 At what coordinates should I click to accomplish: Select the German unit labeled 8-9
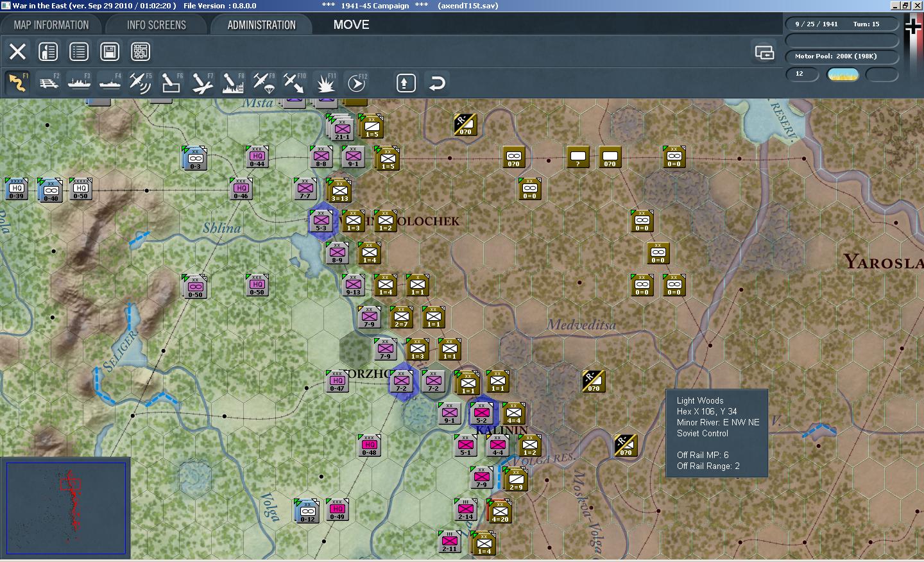click(338, 253)
